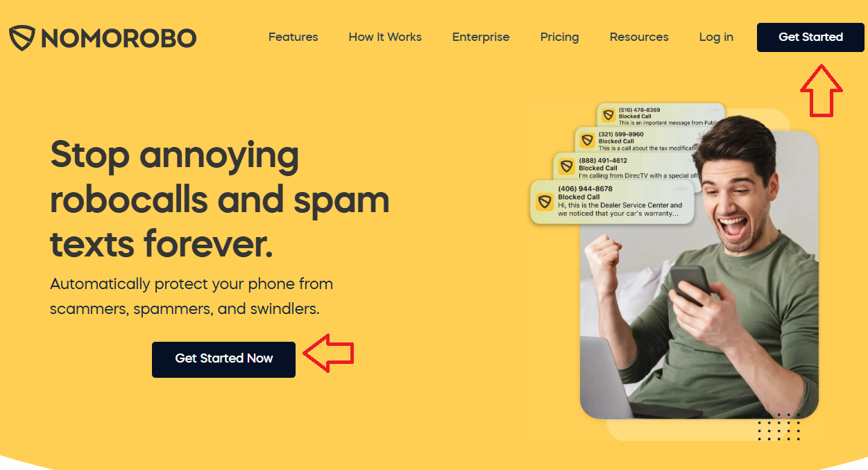Click the Get Started button in header

810,37
